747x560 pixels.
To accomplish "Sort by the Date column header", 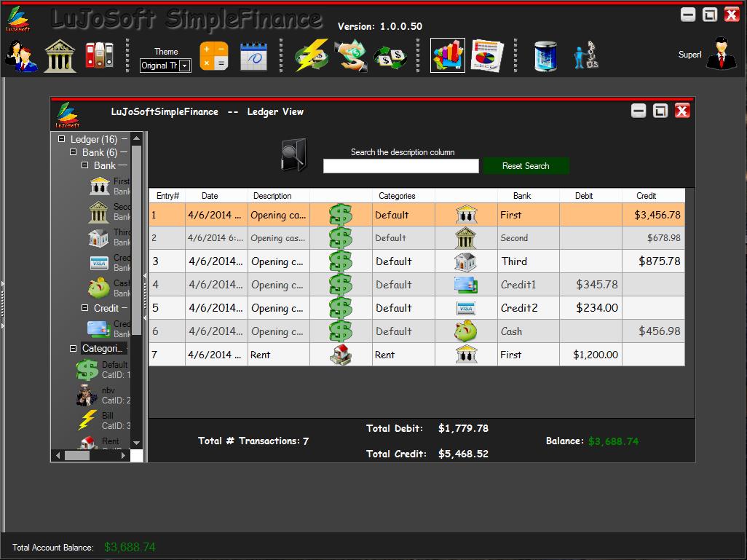I will (217, 196).
